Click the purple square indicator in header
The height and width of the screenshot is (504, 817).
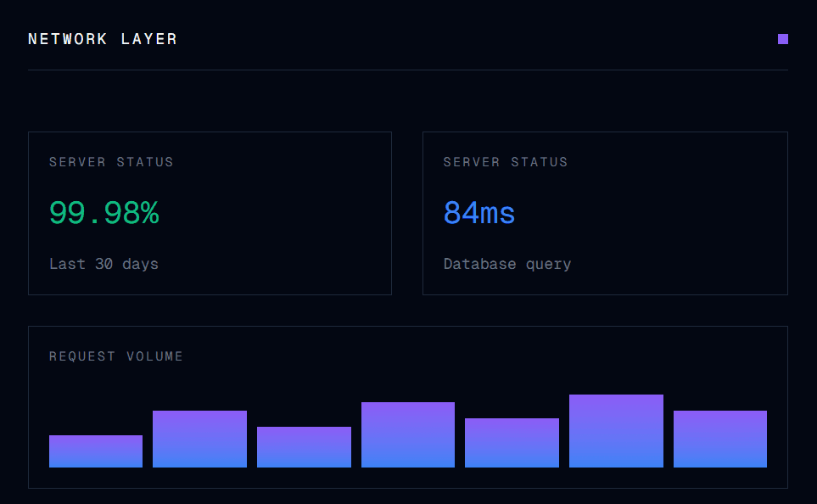point(782,39)
